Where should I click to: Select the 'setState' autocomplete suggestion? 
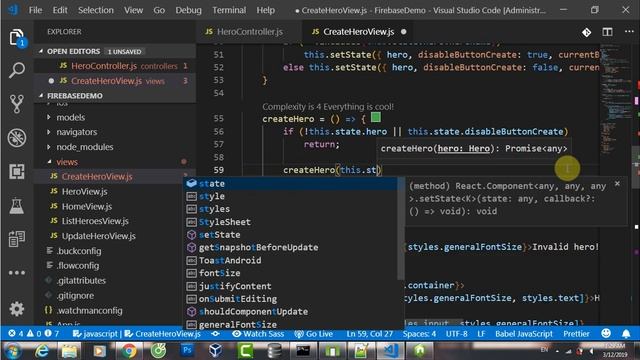click(x=291, y=235)
